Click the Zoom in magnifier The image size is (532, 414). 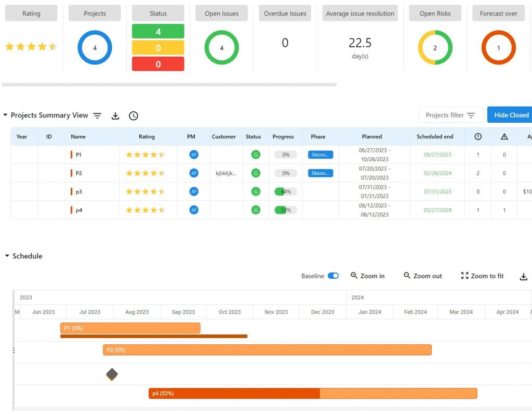[354, 276]
